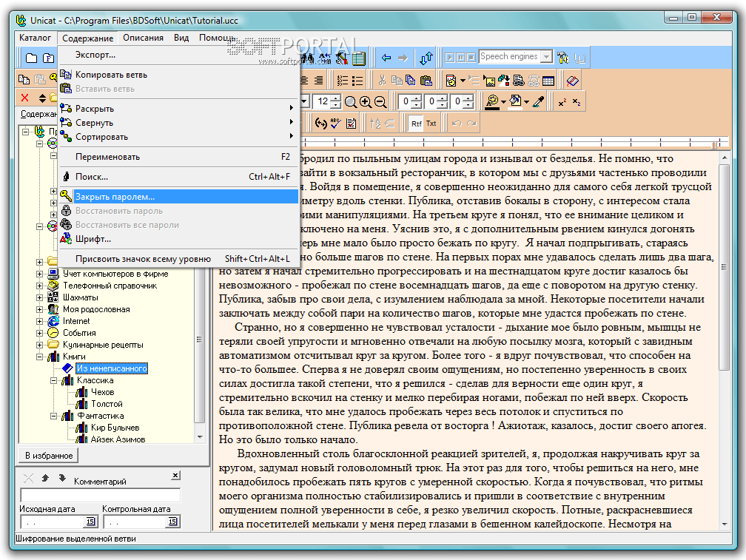This screenshot has width=746, height=560.
Task: Click the background fill color swatch icon
Action: point(516,102)
